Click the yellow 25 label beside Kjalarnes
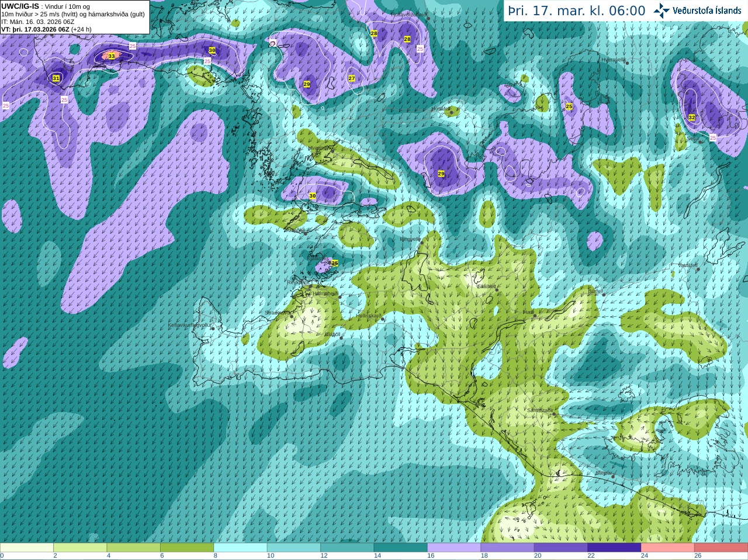748x560 pixels. click(x=335, y=263)
